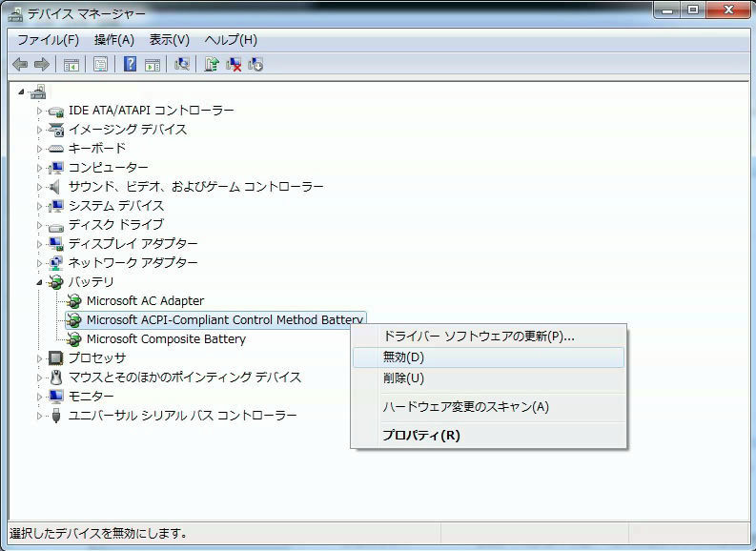Viewport: 756px width, 551px height.
Task: Collapse the バッテリ node
Action: tap(39, 282)
